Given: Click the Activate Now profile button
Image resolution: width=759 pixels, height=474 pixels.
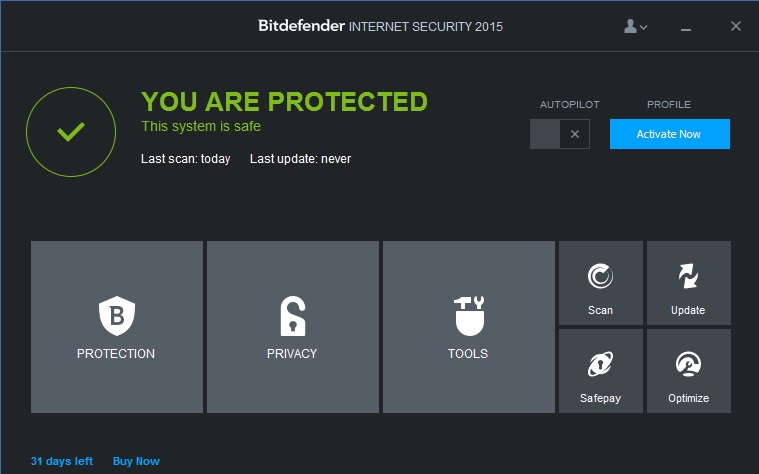Looking at the screenshot, I should (669, 134).
